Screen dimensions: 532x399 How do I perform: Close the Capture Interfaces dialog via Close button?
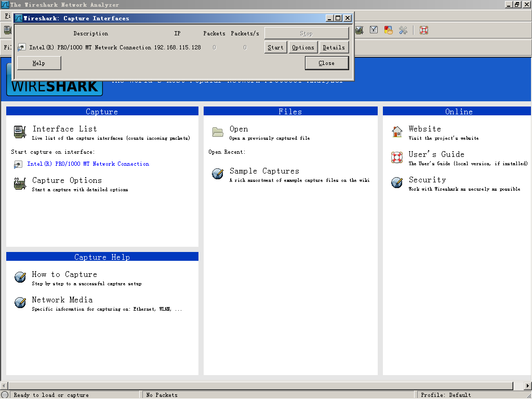(x=327, y=63)
